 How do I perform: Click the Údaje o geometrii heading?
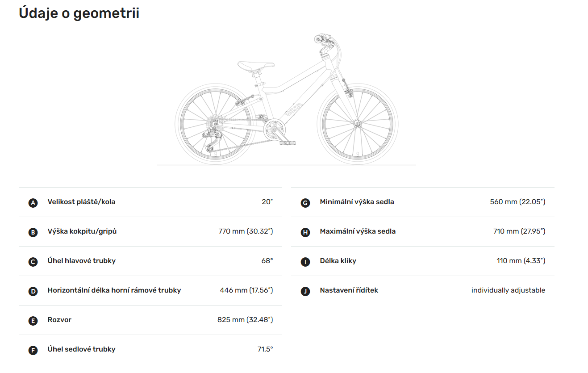pos(79,13)
